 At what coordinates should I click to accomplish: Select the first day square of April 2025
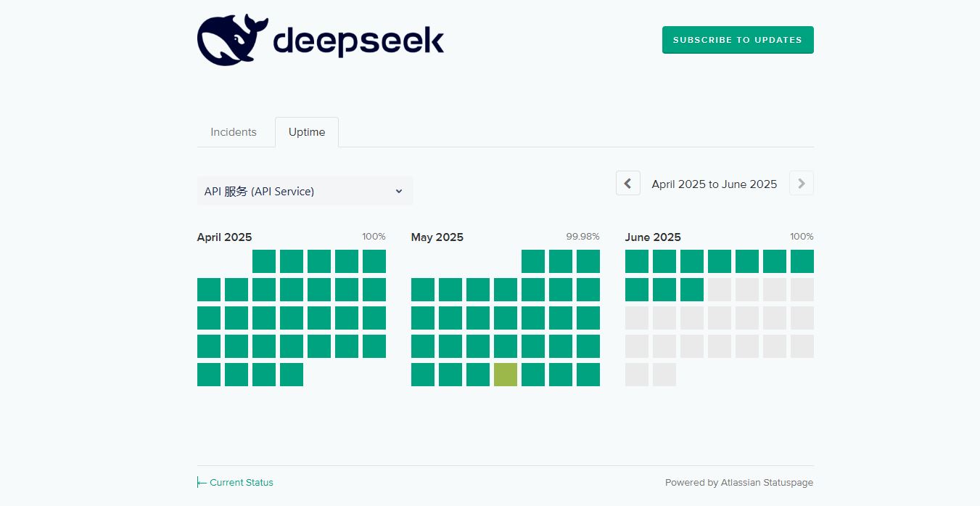(264, 261)
